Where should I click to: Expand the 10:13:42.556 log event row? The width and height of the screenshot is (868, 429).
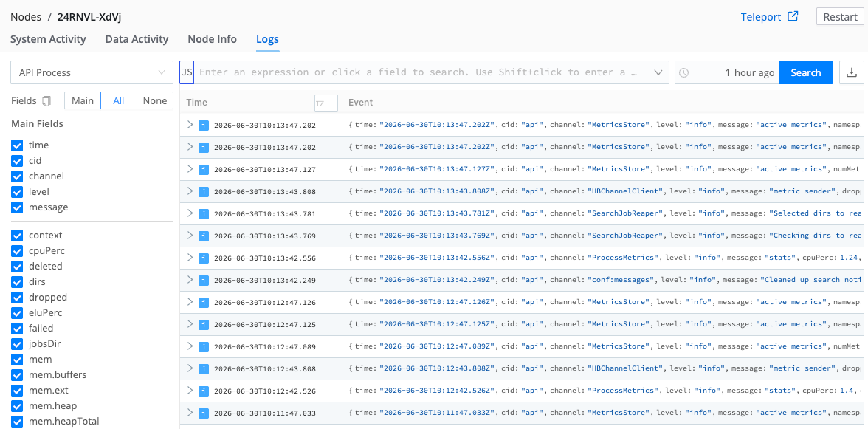point(190,258)
